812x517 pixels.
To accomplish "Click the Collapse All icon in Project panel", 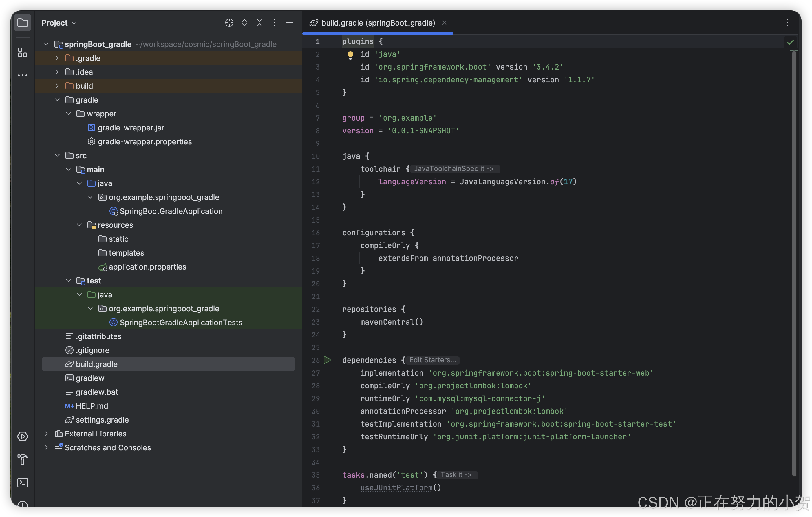I will [x=259, y=23].
